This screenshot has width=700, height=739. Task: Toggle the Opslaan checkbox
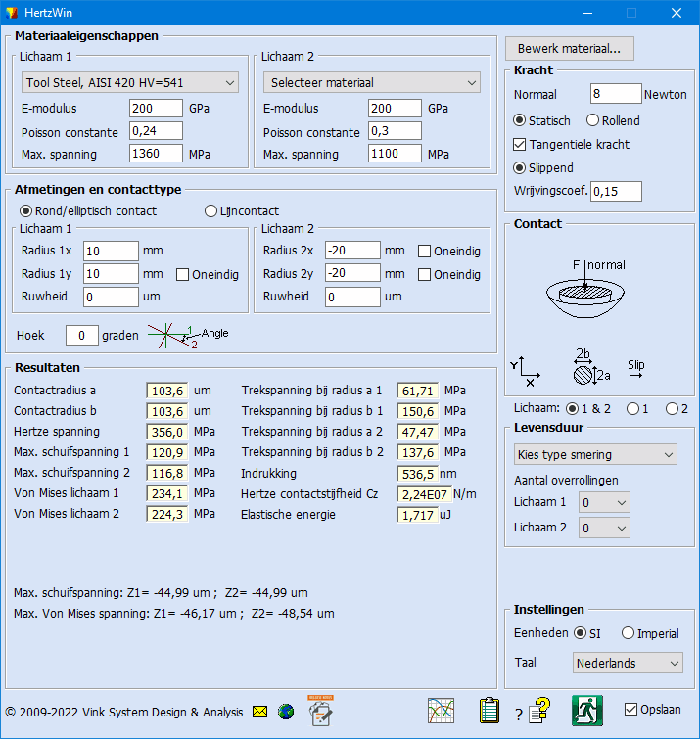pos(630,709)
